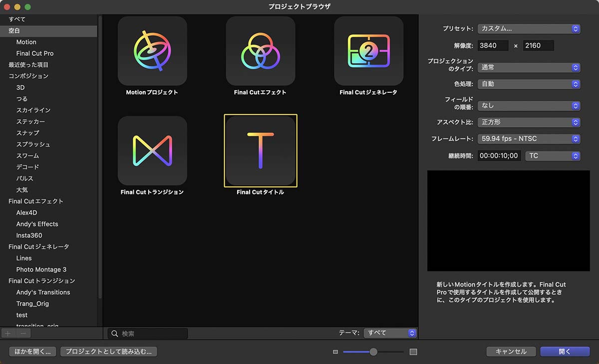Viewport: 599px width, 364px height.
Task: Click the 開く button
Action: (565, 352)
